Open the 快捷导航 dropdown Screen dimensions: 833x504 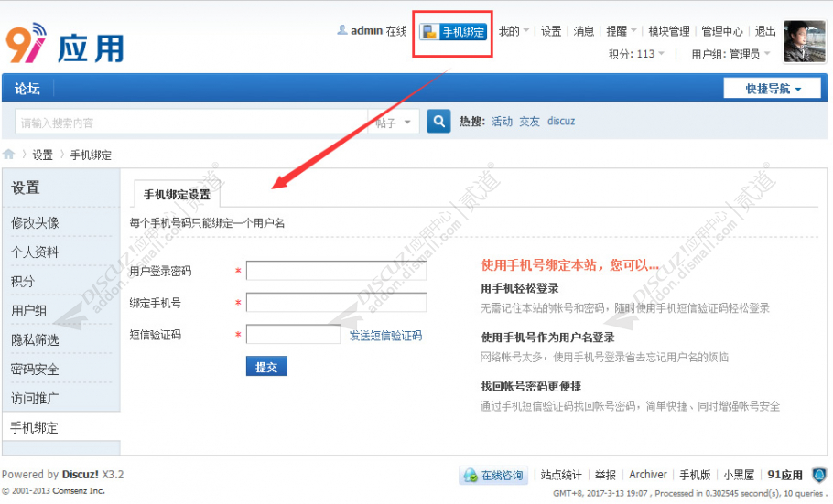tap(773, 89)
